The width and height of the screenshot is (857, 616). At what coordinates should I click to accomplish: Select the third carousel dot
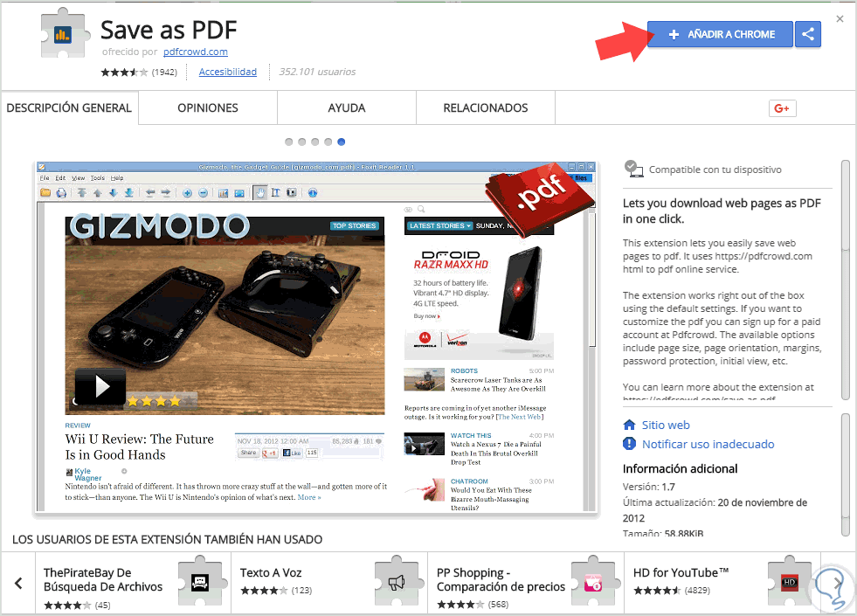pyautogui.click(x=315, y=142)
